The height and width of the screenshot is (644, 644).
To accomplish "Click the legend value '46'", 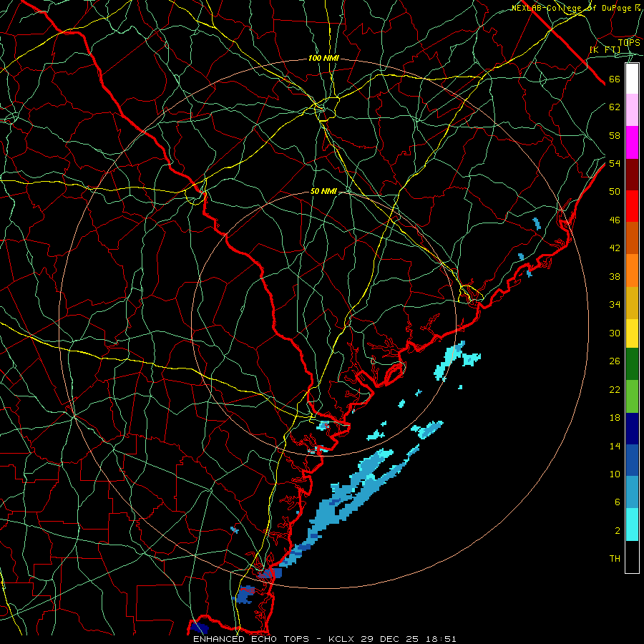I will pos(615,220).
